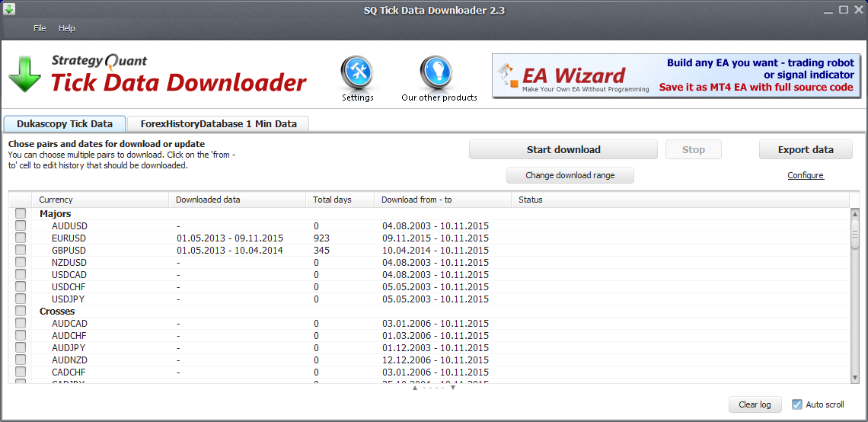Click the Start download button

coord(563,149)
